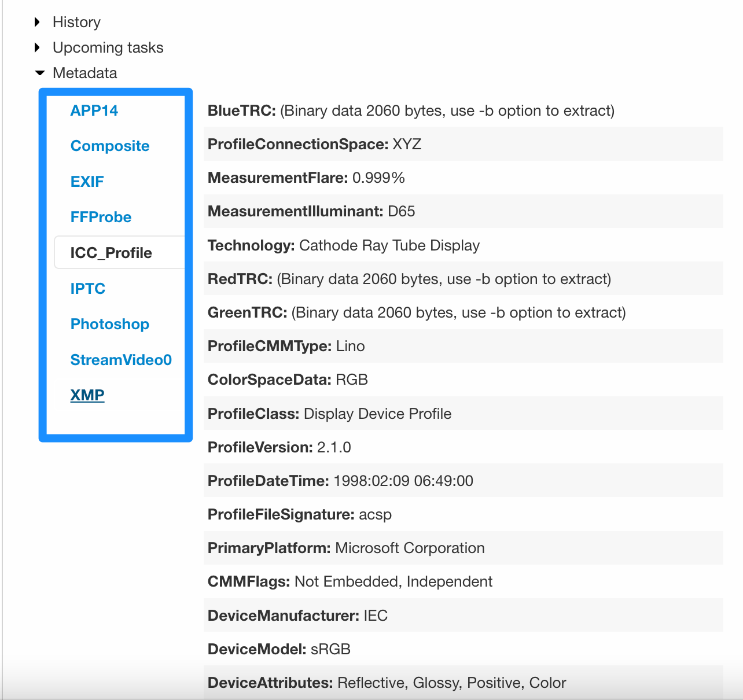The width and height of the screenshot is (743, 700).
Task: Switch to the IPTC tab
Action: [x=88, y=289]
